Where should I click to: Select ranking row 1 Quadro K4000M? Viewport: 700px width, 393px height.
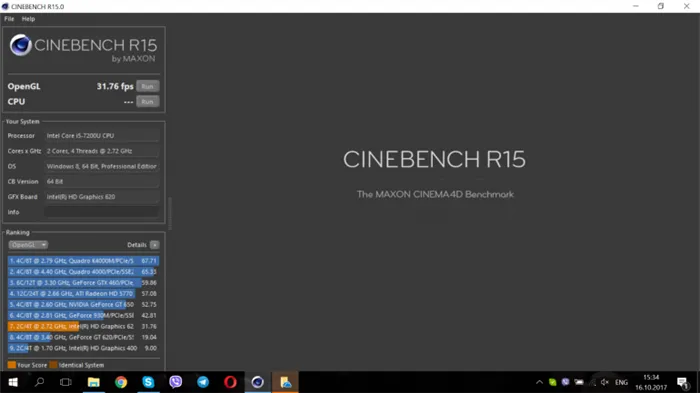[83, 261]
